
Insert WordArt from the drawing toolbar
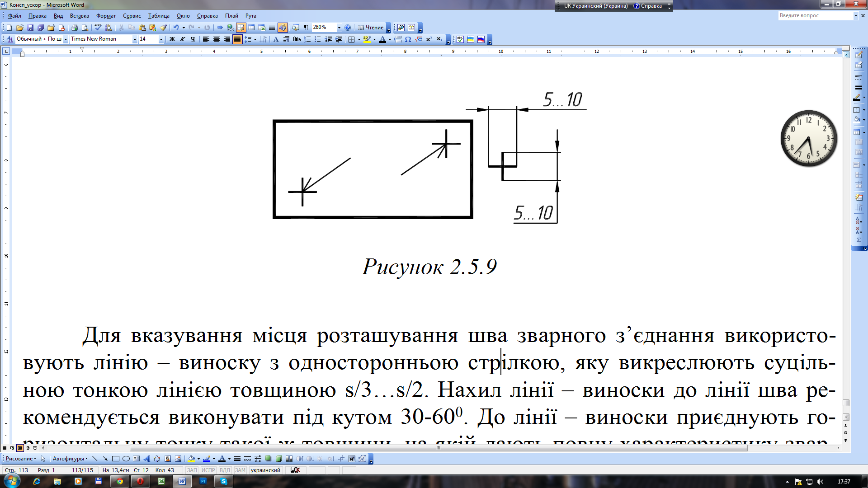(146, 459)
